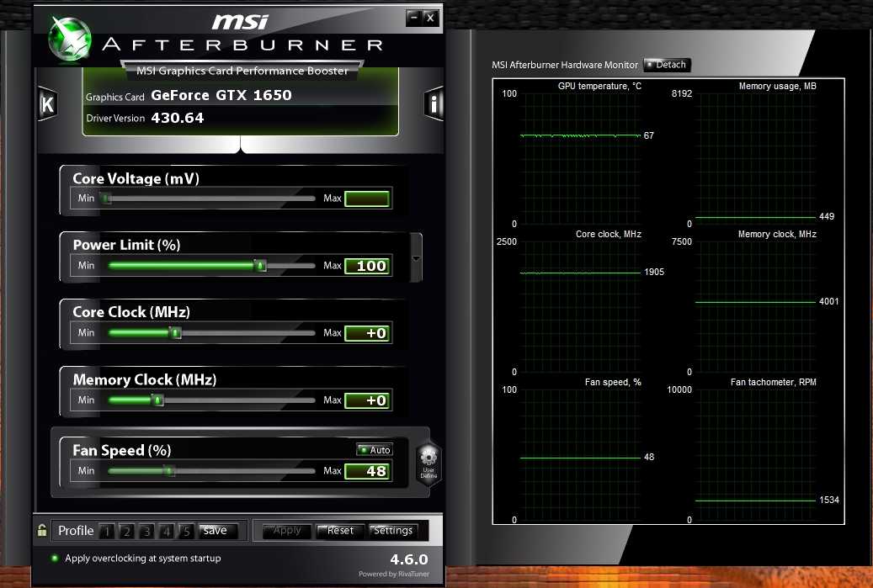This screenshot has width=873, height=588.
Task: Select profile slot 5
Action: tap(186, 531)
